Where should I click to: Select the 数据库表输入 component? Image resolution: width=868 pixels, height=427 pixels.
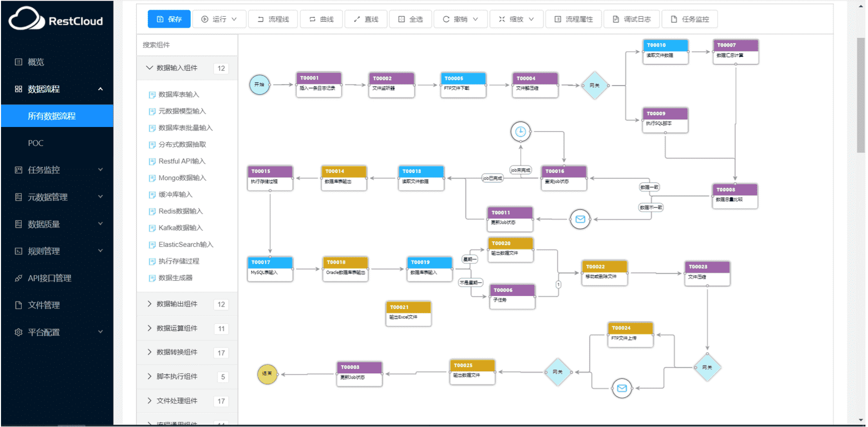coord(174,95)
